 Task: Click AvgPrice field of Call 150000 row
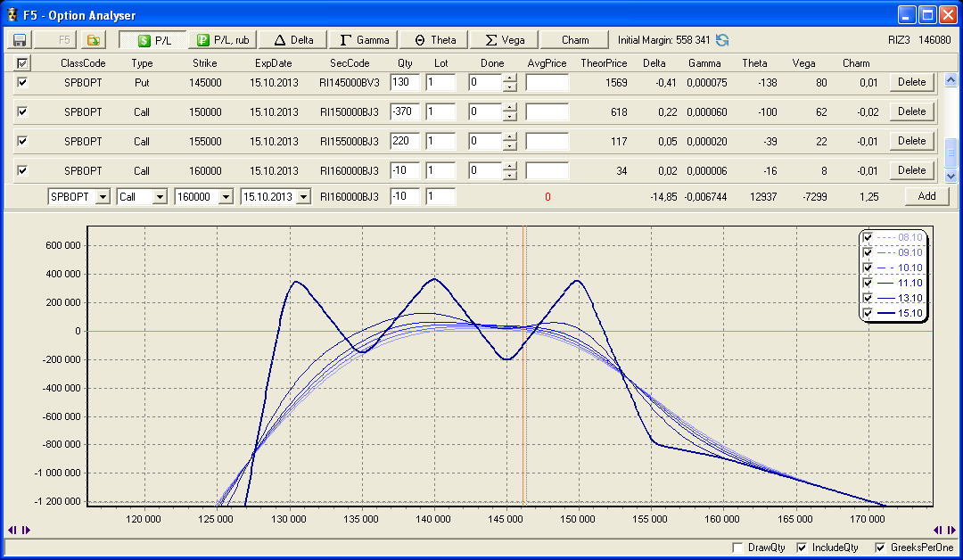[x=547, y=112]
